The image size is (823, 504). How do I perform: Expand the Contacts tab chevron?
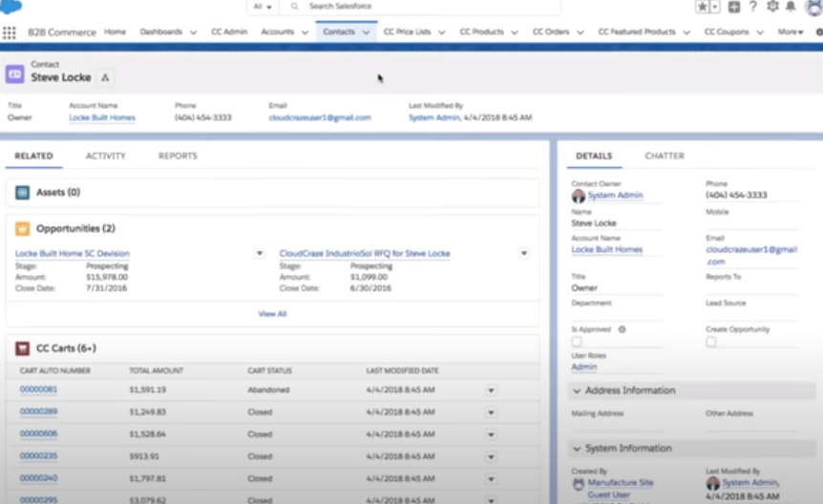point(366,32)
